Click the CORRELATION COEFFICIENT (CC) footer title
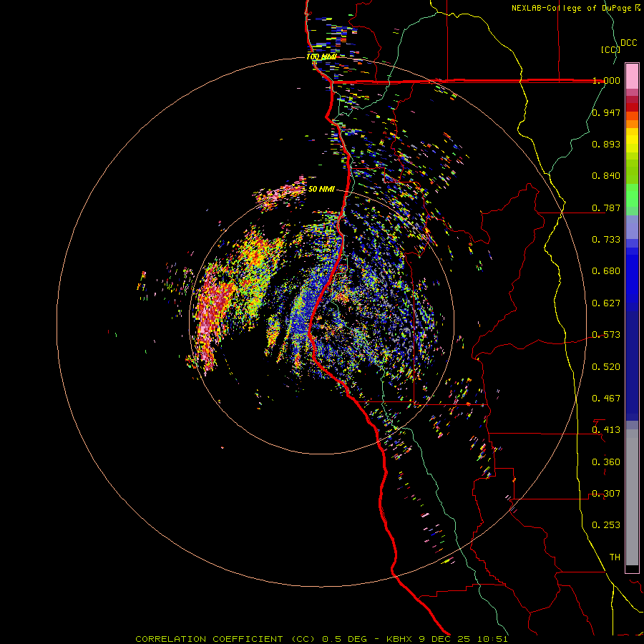 pyautogui.click(x=225, y=639)
